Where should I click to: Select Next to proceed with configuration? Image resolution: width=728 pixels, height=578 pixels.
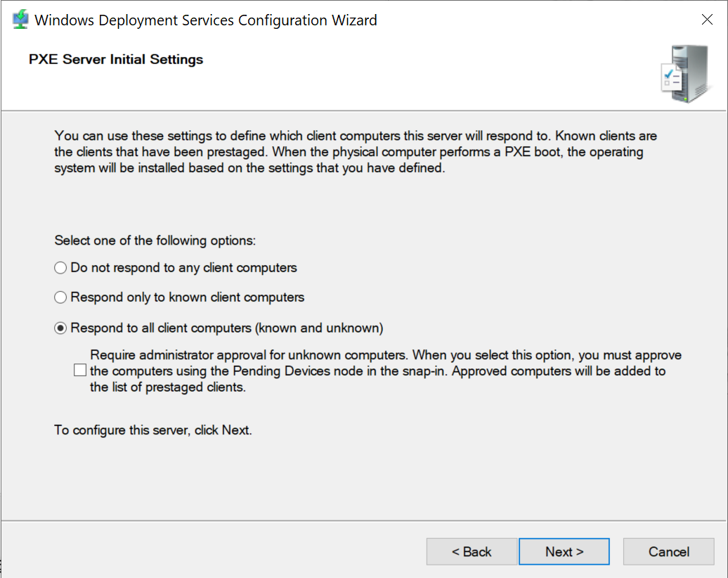pyautogui.click(x=564, y=551)
